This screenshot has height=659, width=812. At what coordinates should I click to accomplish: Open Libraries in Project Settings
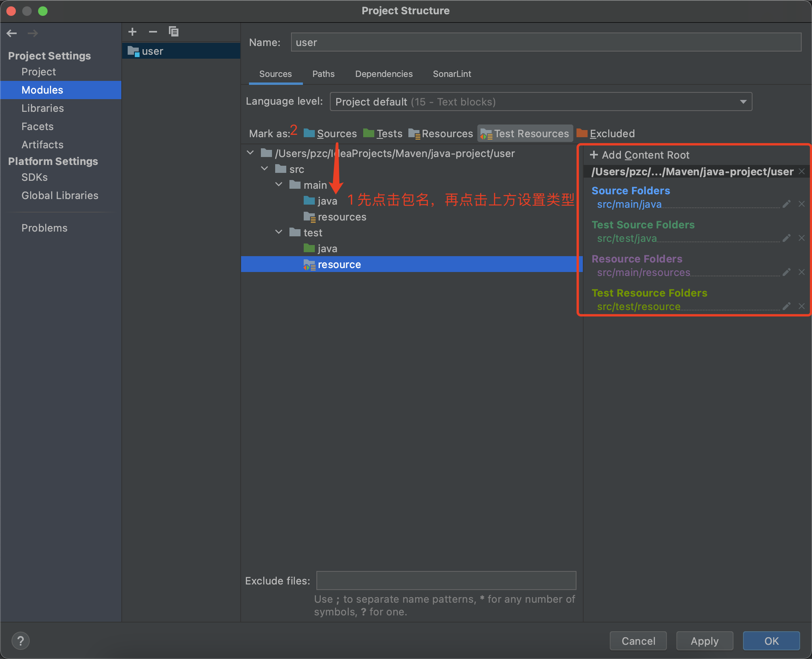coord(42,108)
